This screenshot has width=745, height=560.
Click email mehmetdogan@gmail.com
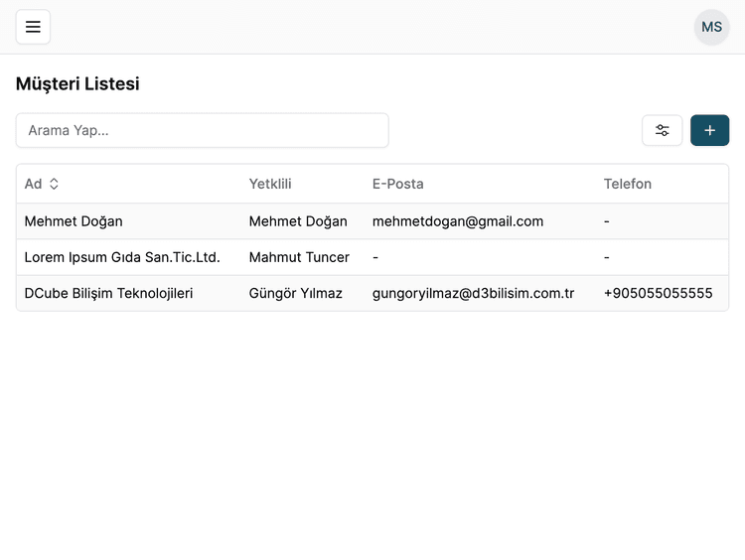tap(457, 221)
